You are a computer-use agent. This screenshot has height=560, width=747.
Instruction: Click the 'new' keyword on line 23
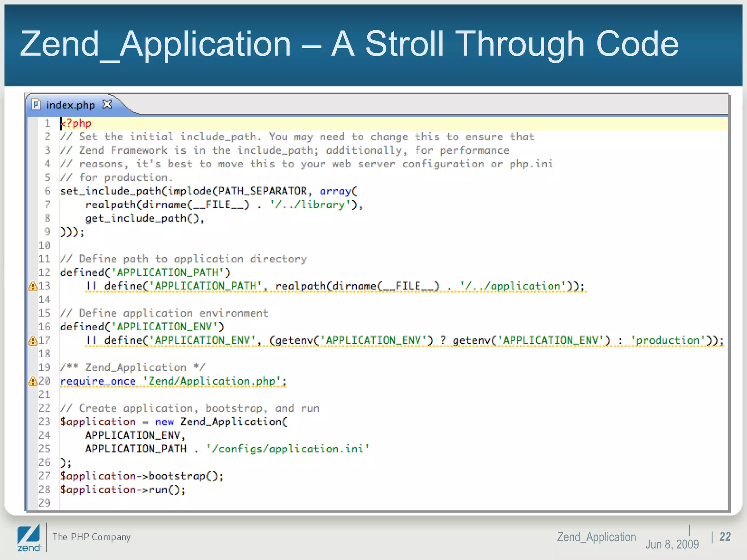point(164,422)
